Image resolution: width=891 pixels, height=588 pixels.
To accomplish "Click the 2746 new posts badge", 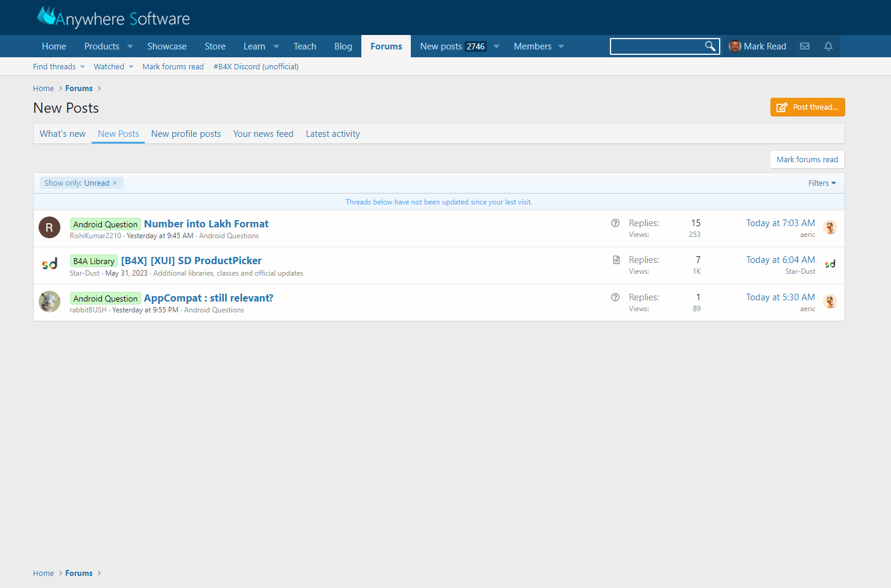I will (476, 46).
